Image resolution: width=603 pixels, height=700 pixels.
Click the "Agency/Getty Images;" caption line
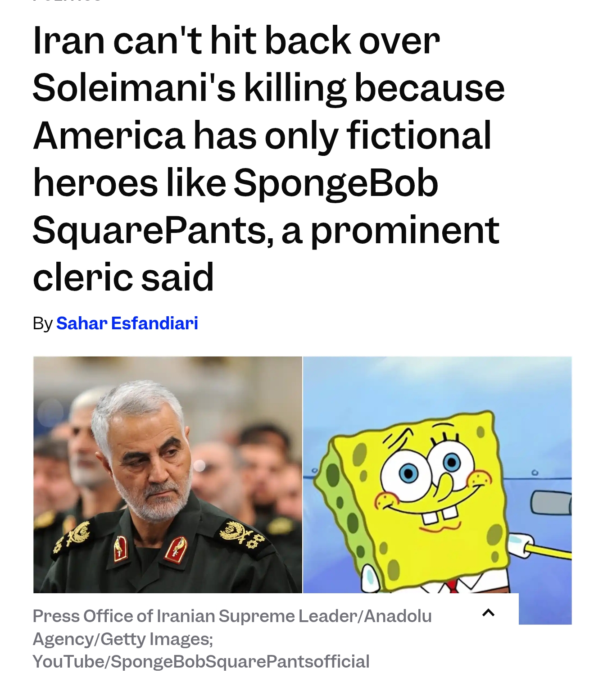(x=122, y=639)
